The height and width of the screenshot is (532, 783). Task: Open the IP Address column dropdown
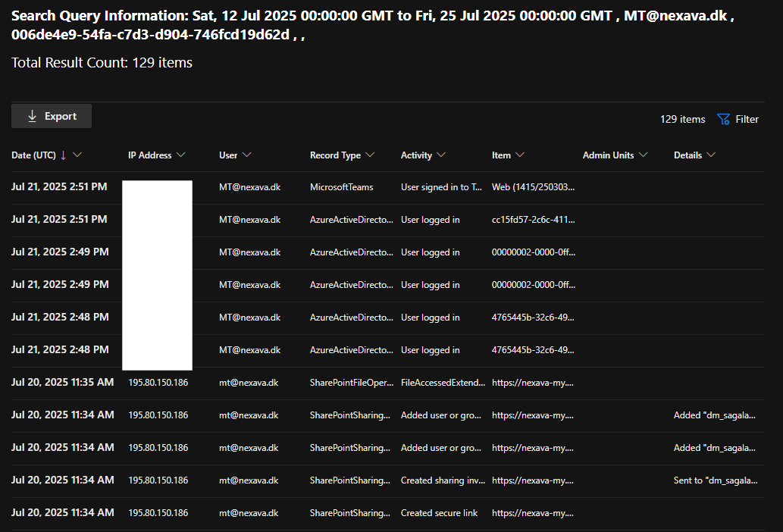click(181, 155)
